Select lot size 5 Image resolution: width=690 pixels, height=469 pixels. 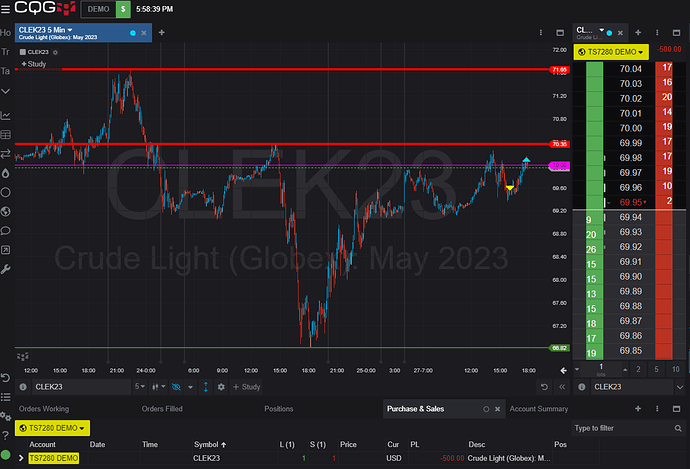coord(657,369)
